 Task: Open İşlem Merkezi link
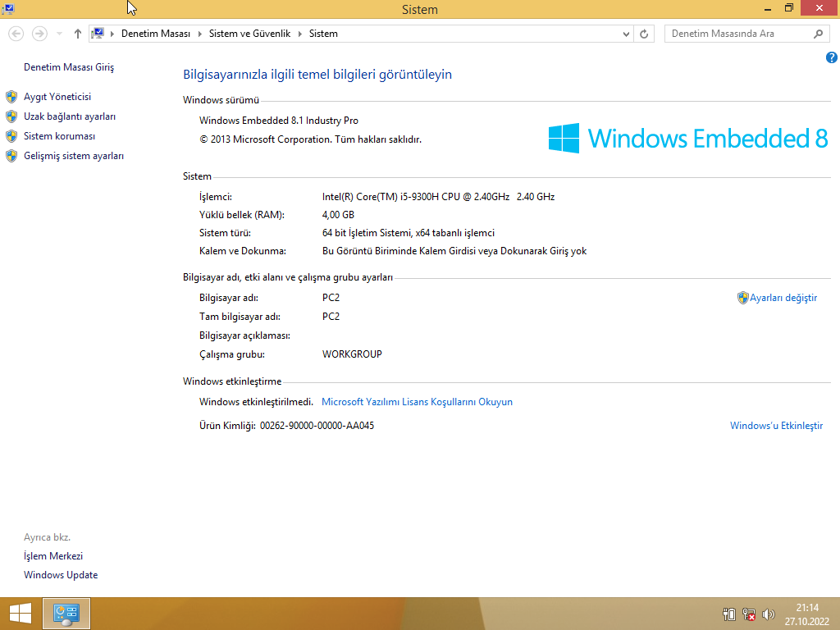53,556
